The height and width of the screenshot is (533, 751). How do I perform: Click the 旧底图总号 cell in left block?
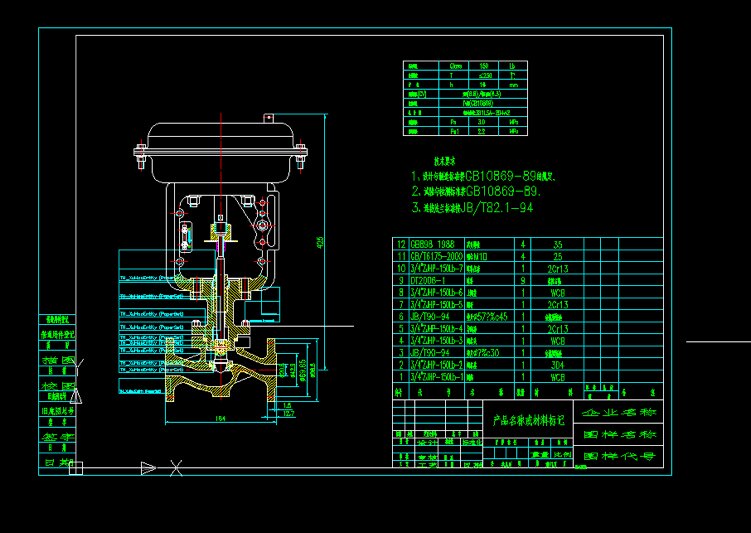57,410
